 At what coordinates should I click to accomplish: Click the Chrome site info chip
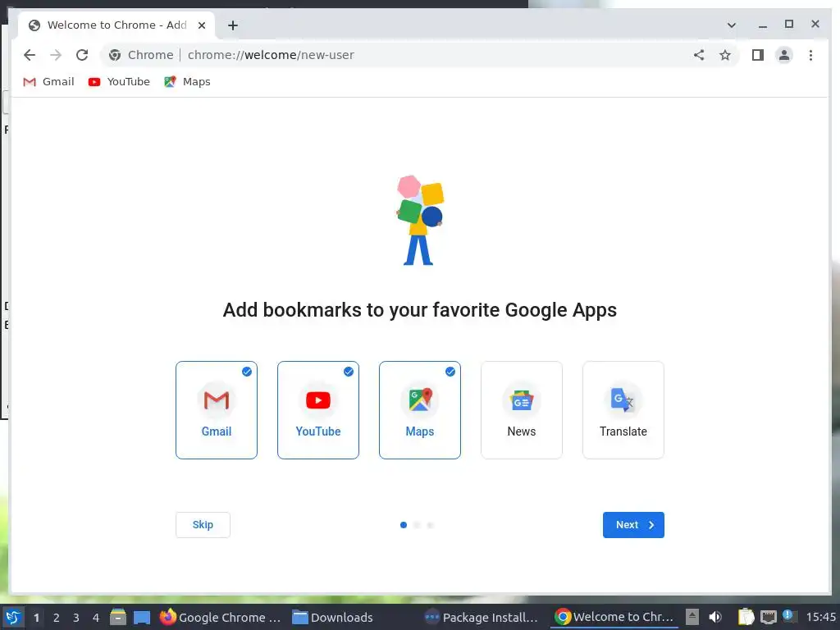[141, 55]
